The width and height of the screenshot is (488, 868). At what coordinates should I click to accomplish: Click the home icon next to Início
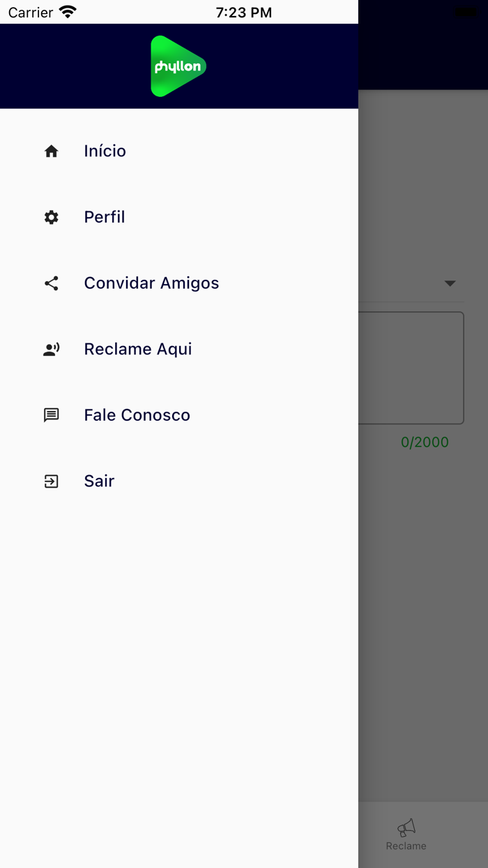[x=51, y=151]
